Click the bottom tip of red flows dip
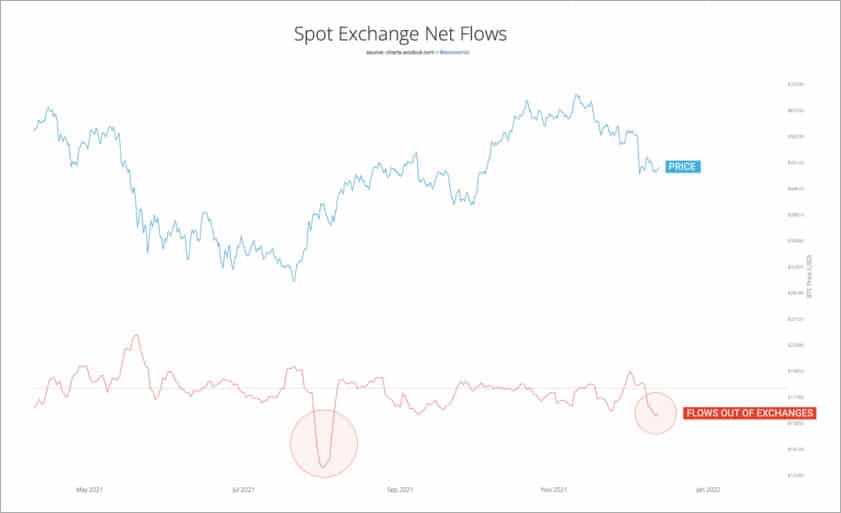841x513 pixels. coord(323,466)
